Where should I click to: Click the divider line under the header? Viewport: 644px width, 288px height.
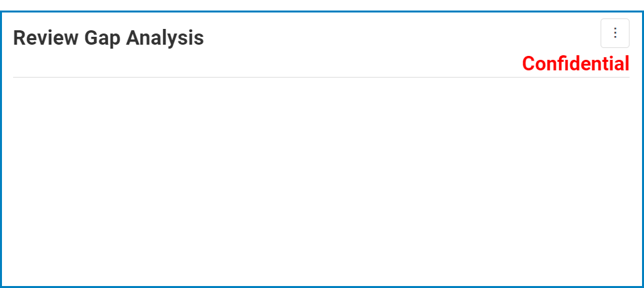pyautogui.click(x=321, y=78)
